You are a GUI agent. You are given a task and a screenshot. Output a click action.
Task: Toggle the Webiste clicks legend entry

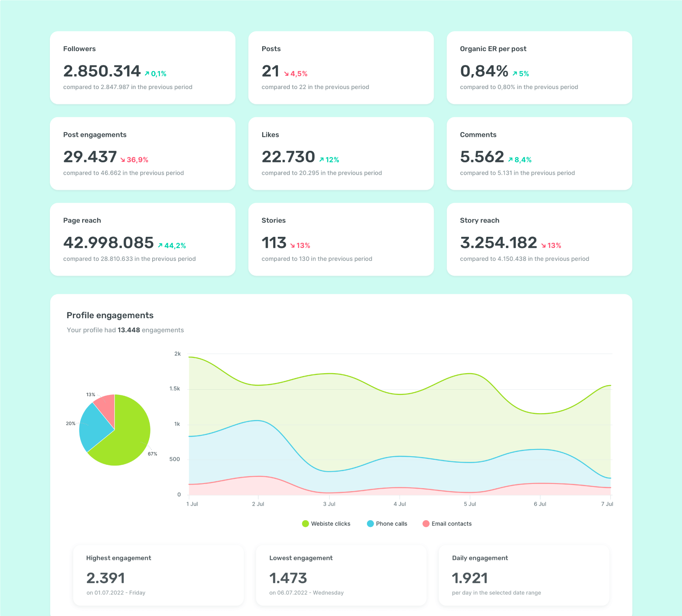tap(330, 524)
